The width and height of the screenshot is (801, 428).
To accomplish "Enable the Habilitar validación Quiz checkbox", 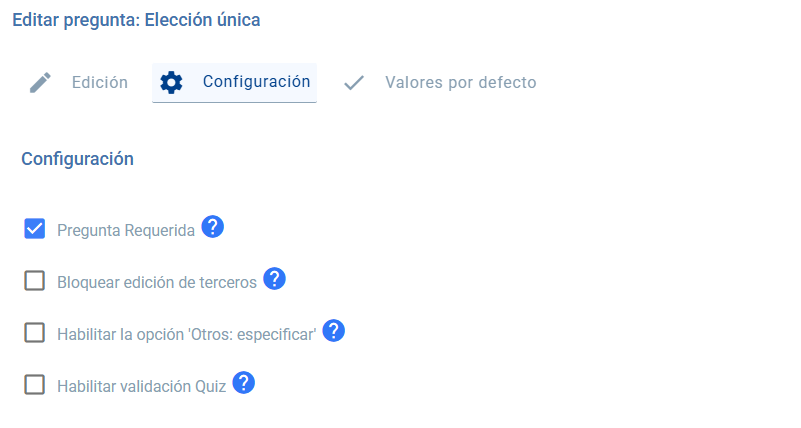I will 35,385.
